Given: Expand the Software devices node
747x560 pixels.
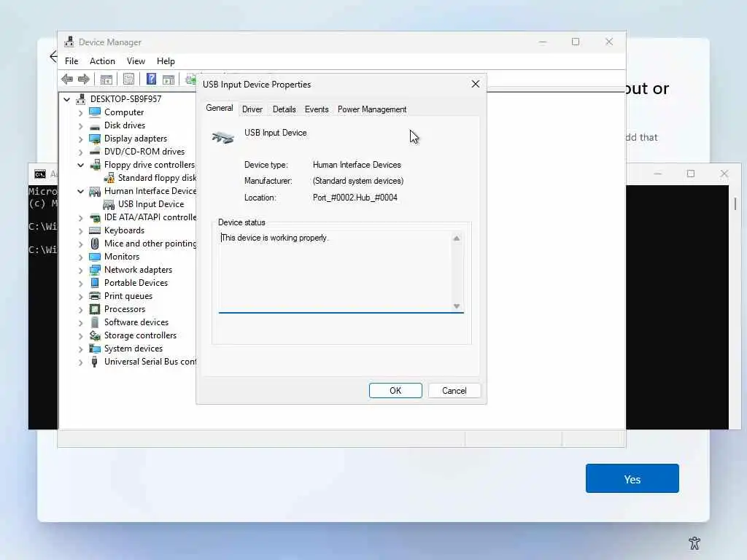Looking at the screenshot, I should [x=80, y=323].
